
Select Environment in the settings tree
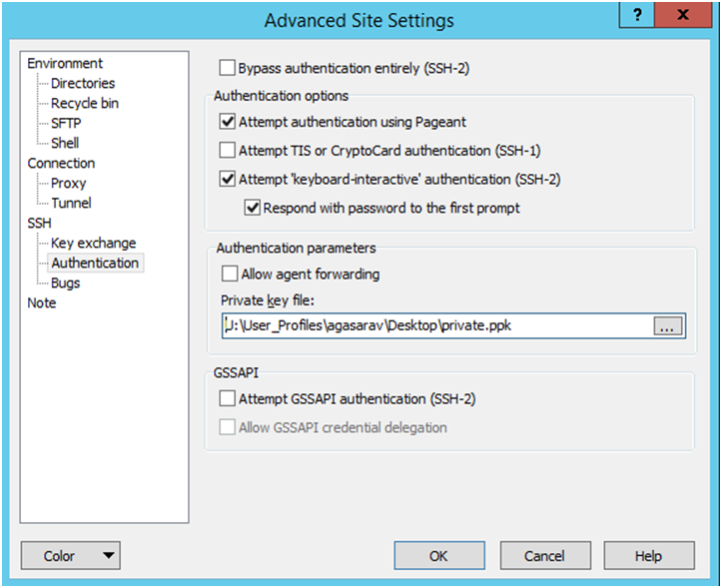pos(65,63)
